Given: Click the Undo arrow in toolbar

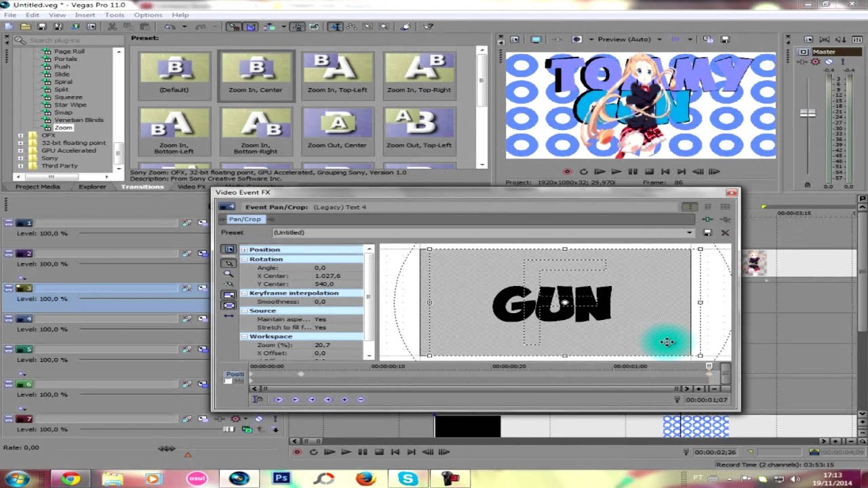Looking at the screenshot, I should (169, 26).
